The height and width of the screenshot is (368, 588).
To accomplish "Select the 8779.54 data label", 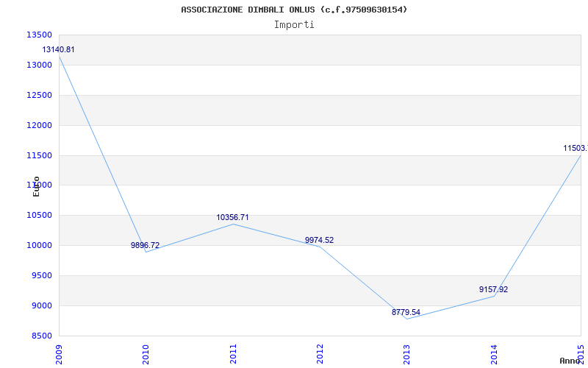I will click(x=406, y=312).
